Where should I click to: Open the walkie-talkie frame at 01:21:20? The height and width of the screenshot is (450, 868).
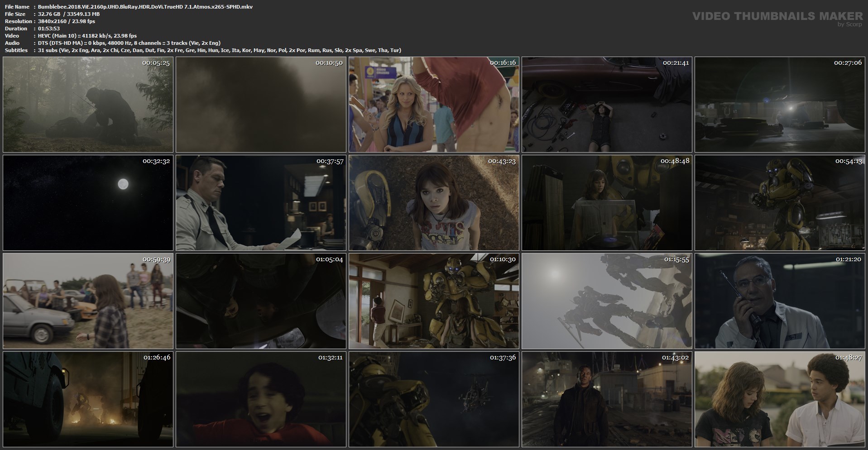(780, 301)
